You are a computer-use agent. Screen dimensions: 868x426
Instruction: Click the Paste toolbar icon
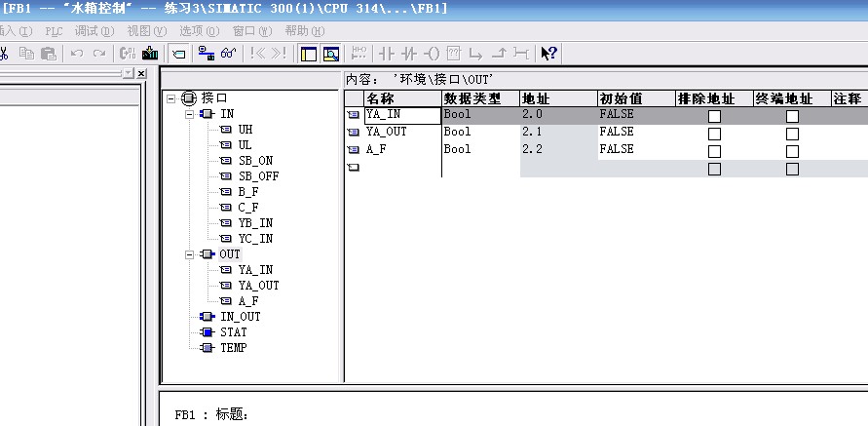[x=48, y=53]
